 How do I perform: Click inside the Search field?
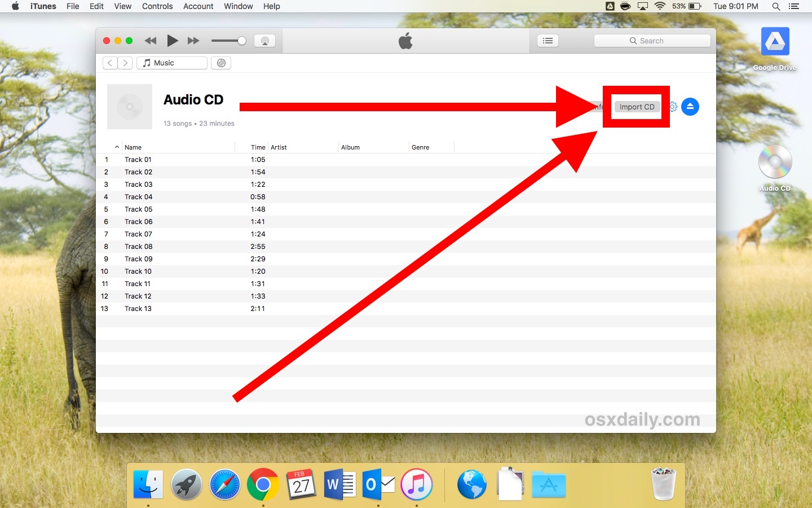(x=652, y=40)
